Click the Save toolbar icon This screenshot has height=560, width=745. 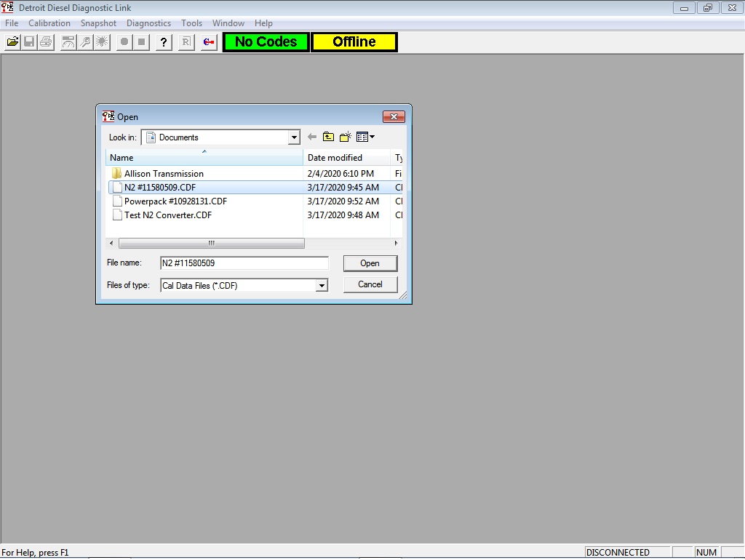(x=29, y=41)
